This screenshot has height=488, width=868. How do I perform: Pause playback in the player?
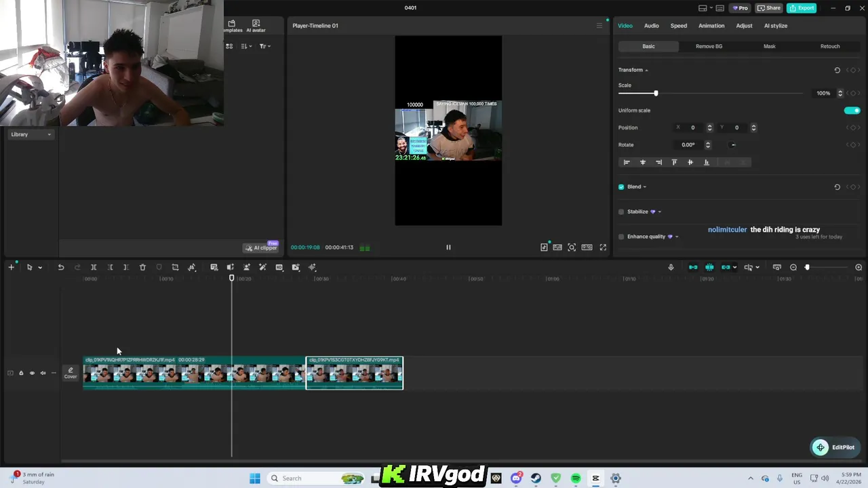448,247
